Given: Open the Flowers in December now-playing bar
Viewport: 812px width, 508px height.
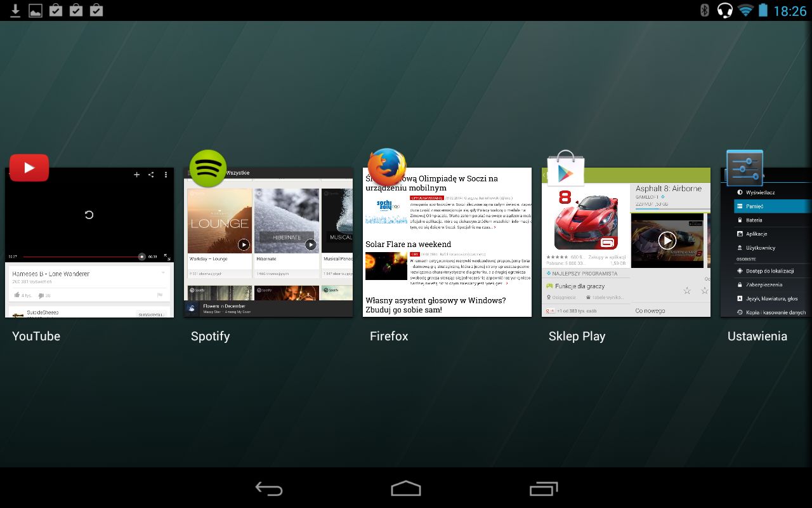Looking at the screenshot, I should (x=268, y=309).
